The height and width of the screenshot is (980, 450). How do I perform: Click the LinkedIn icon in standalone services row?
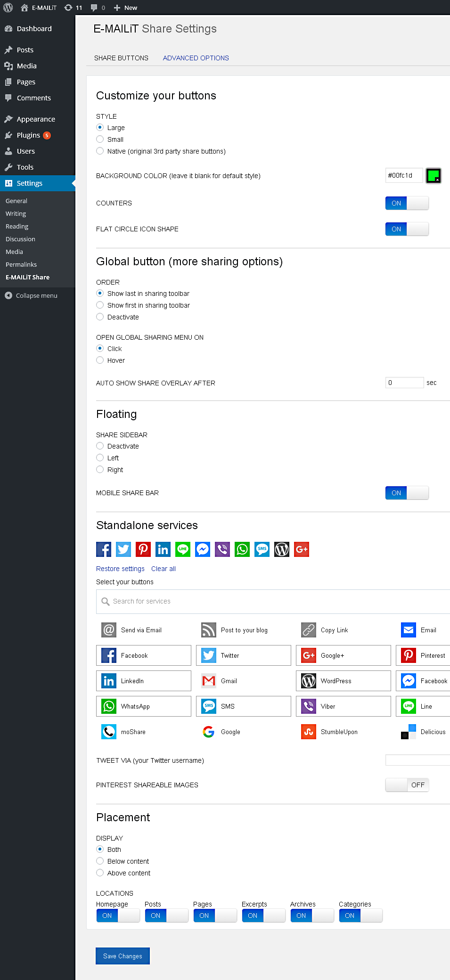pos(163,549)
